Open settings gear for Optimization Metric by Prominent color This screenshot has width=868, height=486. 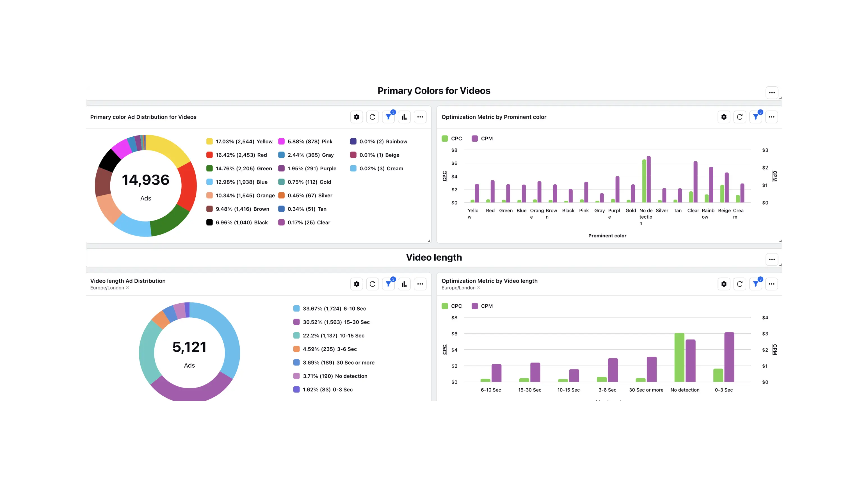724,117
